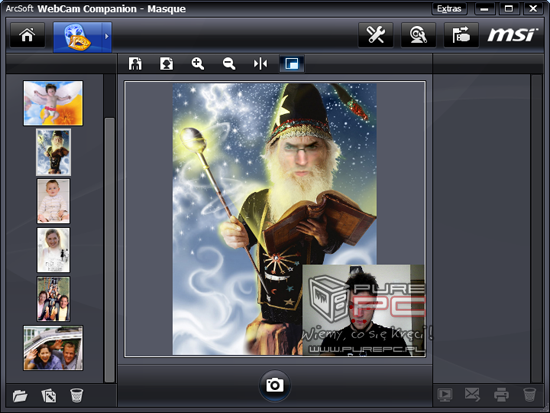Capture a photo with the camera button

pyautogui.click(x=275, y=385)
